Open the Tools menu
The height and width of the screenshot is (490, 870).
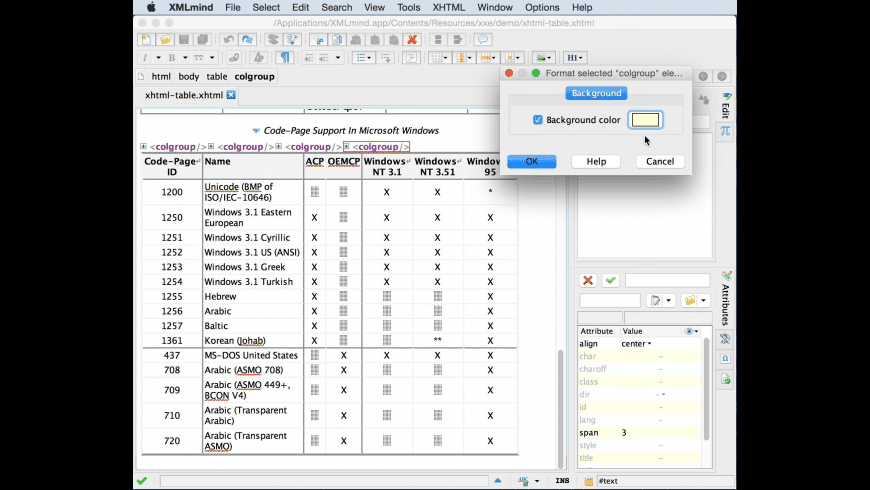pos(408,7)
